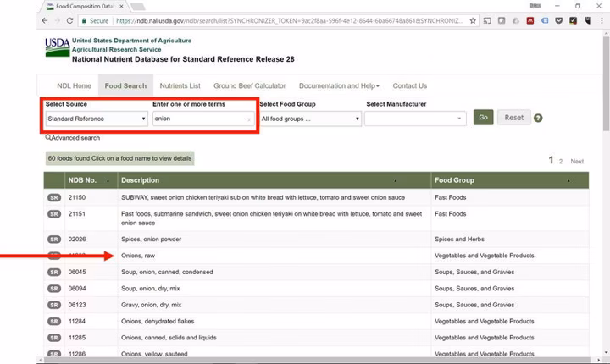Open Fast foods, submarine sandwich entry

coord(272,218)
